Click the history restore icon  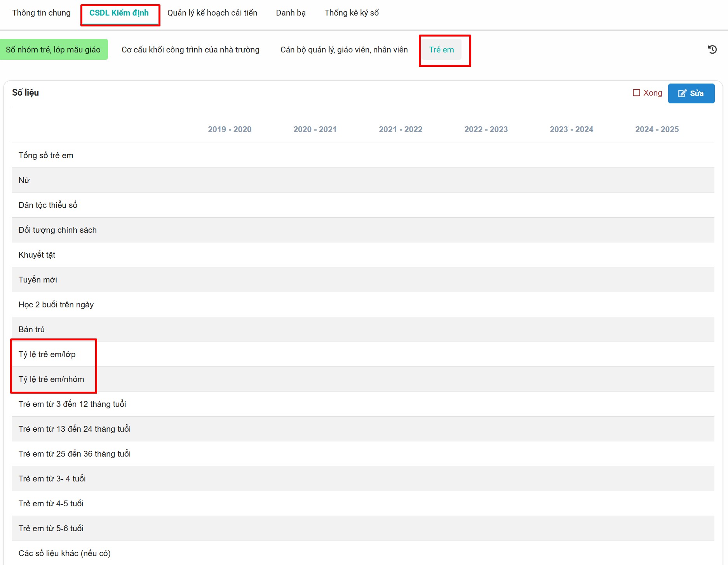[712, 49]
